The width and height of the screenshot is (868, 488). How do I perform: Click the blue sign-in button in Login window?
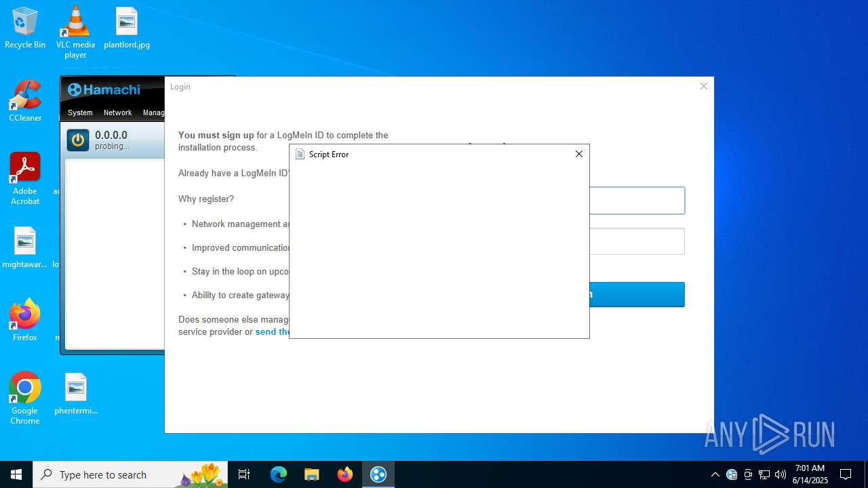pyautogui.click(x=637, y=294)
